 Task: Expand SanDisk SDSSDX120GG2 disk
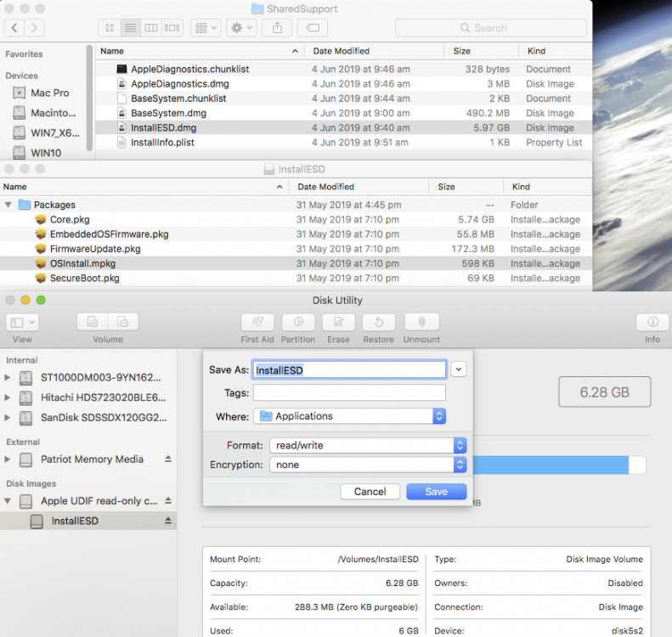(x=8, y=418)
